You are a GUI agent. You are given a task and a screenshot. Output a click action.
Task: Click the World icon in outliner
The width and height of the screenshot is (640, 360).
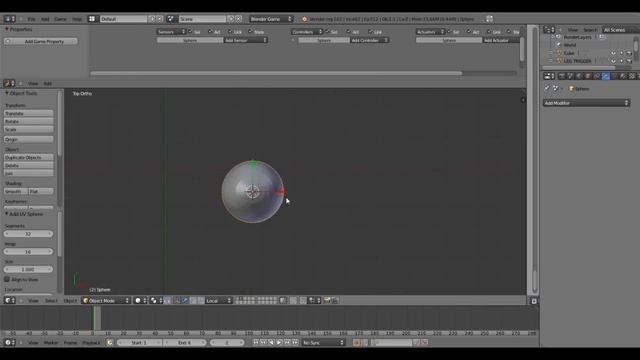coord(560,45)
